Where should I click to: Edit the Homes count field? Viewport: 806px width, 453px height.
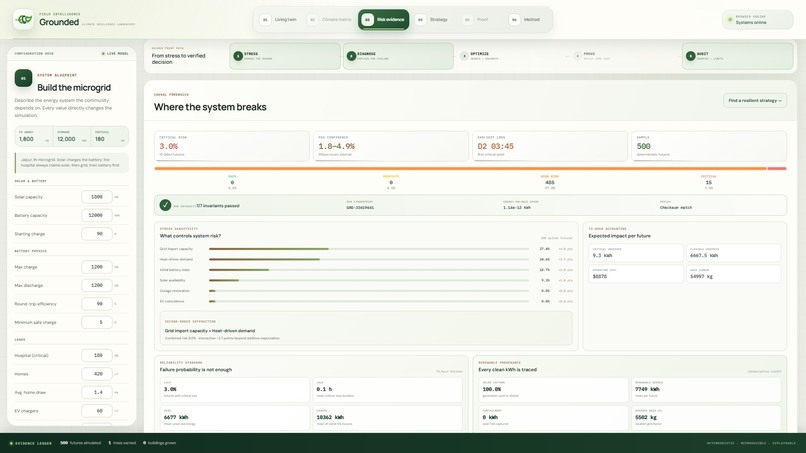click(x=97, y=374)
